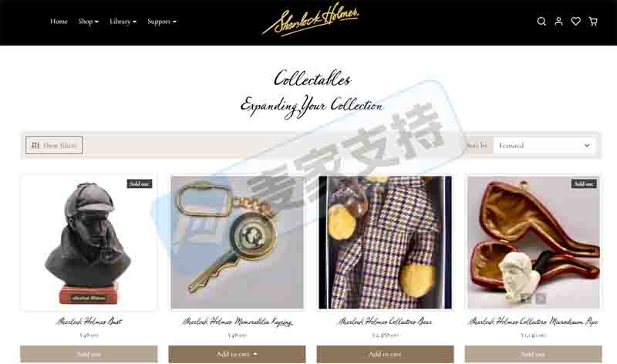View the Meerschaum Pipe product image
This screenshot has height=364, width=617.
tap(533, 242)
